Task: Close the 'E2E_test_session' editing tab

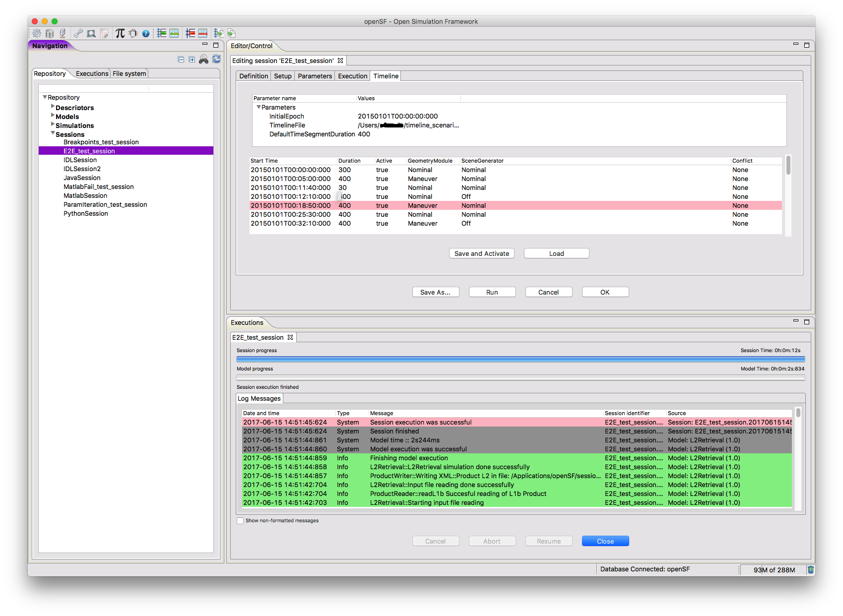Action: [x=340, y=61]
